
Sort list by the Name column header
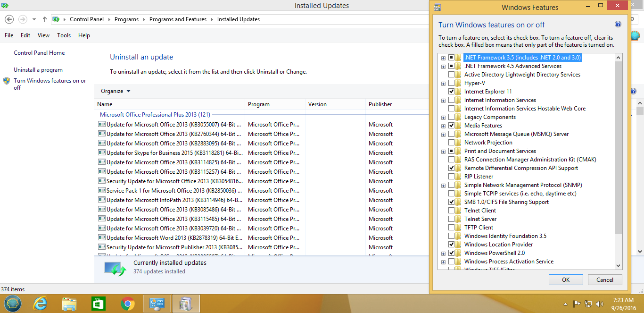pos(170,104)
